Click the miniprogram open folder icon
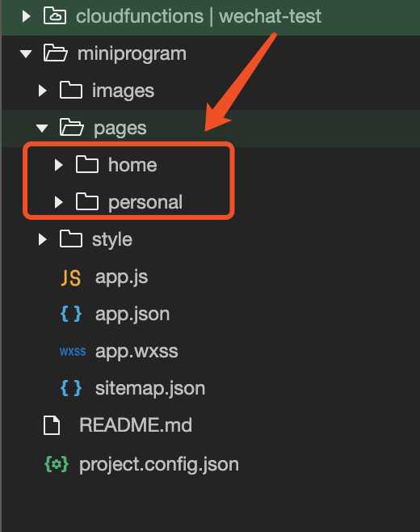This screenshot has height=532, width=420. coord(56,53)
